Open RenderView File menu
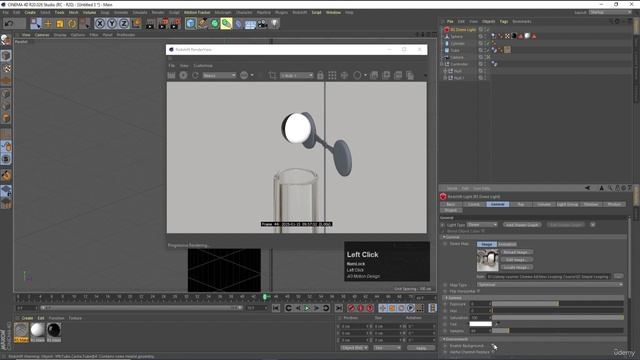Image resolution: width=640 pixels, height=360 pixels. [x=172, y=66]
